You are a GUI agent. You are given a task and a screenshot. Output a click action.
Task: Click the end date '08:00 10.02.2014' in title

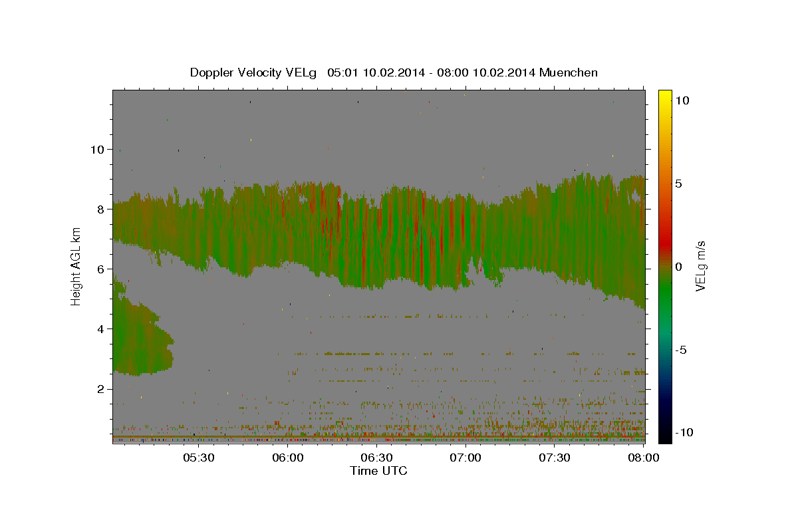tap(487, 72)
